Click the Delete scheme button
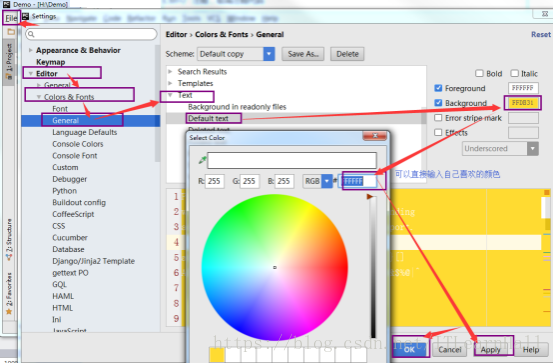Viewport: 554px width, 363px height. coord(347,54)
